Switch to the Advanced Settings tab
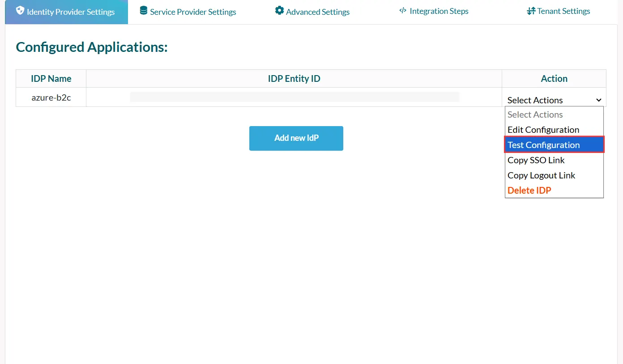The width and height of the screenshot is (623, 364). point(318,12)
